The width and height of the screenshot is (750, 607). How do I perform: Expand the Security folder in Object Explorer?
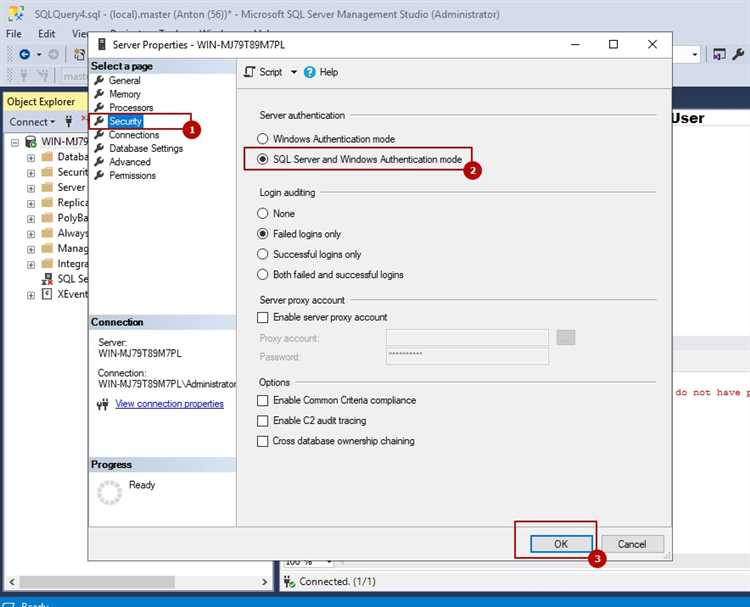click(31, 173)
